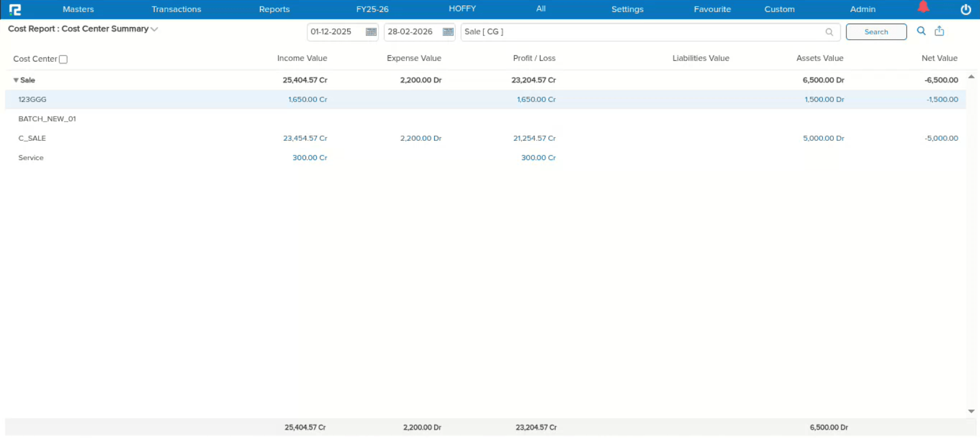Viewport: 980px width, 438px height.
Task: Click the export share icon
Action: click(940, 31)
